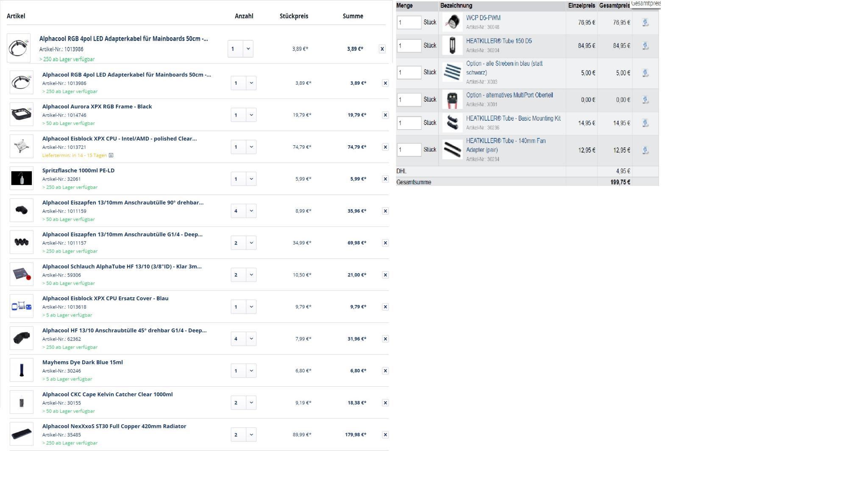Click thumbnail of HEATKILLER Tube Basic Mounting Kit

coord(452,123)
